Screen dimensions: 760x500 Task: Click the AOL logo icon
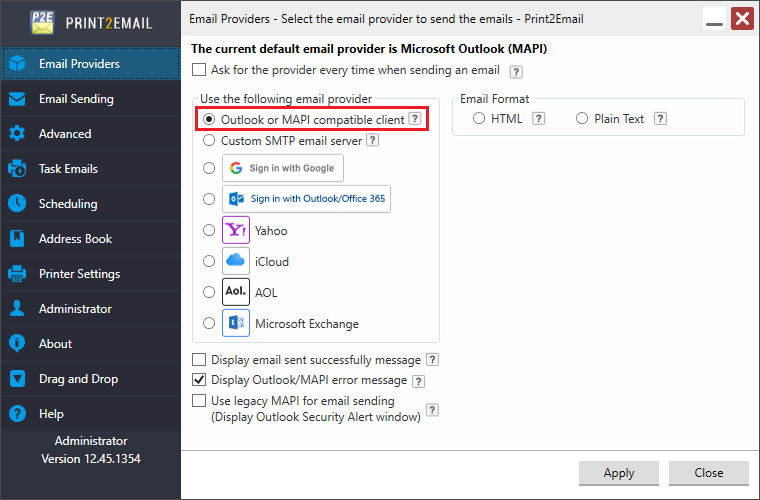[x=236, y=292]
